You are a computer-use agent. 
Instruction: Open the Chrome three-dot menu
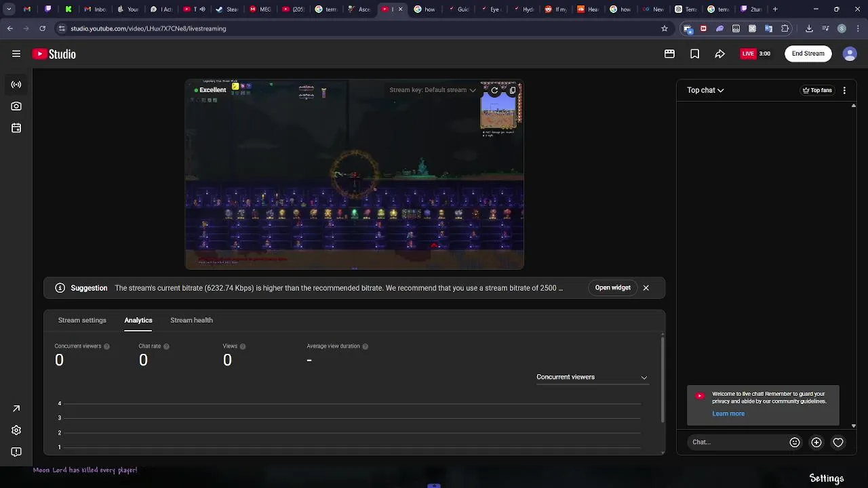pos(857,28)
